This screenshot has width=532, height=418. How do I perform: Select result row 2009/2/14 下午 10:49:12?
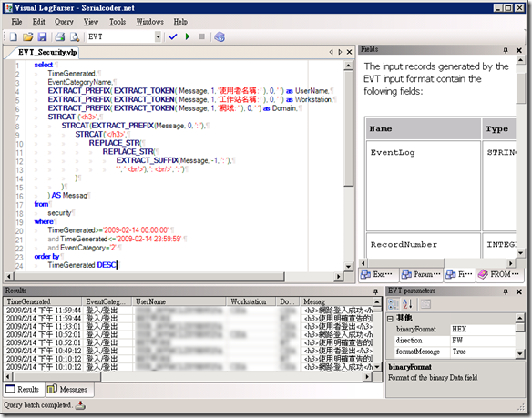click(189, 351)
